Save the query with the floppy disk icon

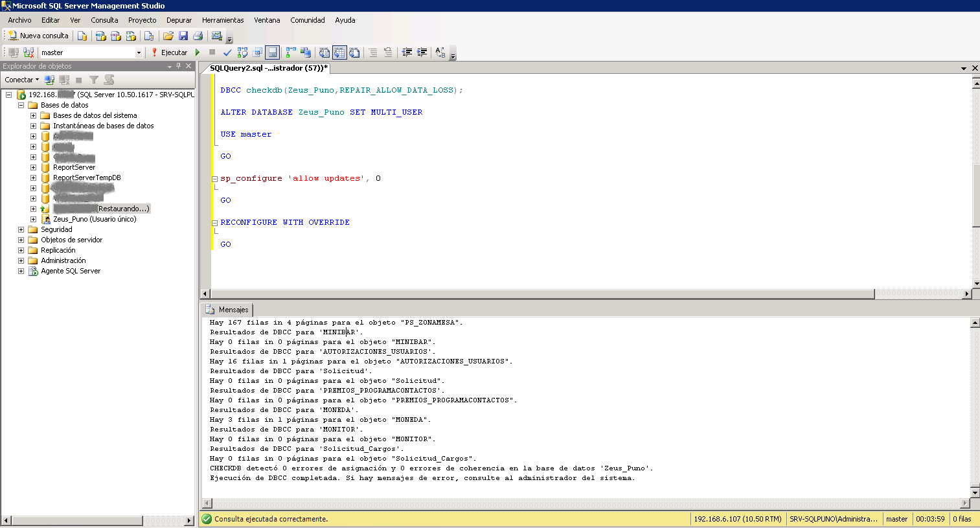pyautogui.click(x=183, y=36)
